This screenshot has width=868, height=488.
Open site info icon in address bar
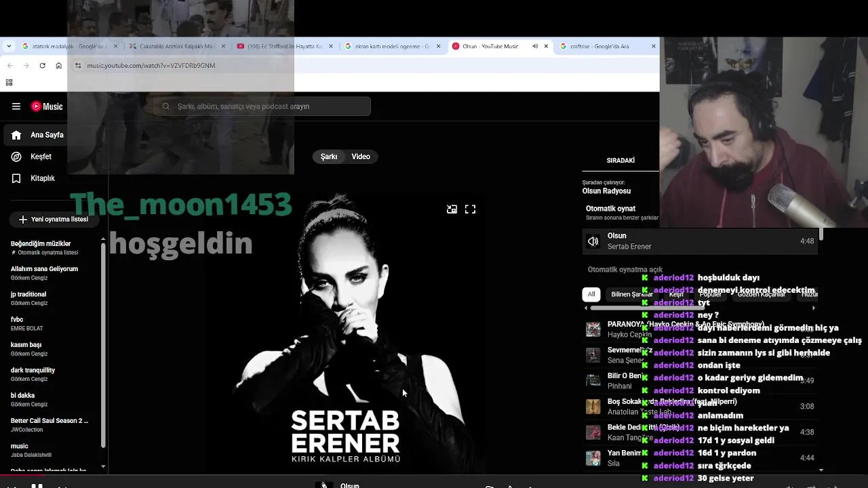point(78,66)
